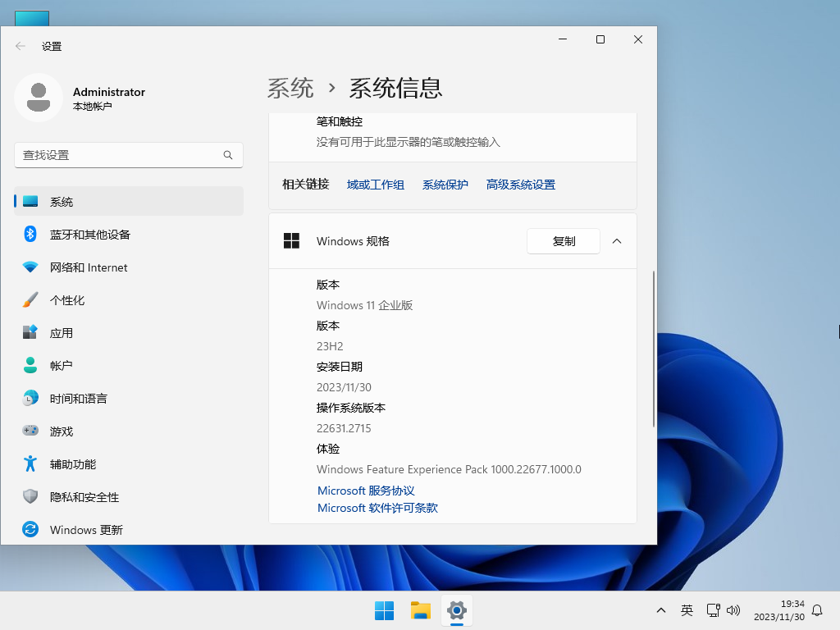Open File Explorer from taskbar
Image resolution: width=840 pixels, height=630 pixels.
[x=420, y=610]
